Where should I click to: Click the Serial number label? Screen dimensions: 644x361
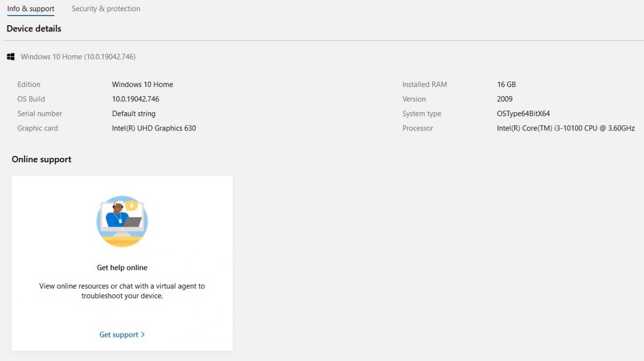pos(40,113)
